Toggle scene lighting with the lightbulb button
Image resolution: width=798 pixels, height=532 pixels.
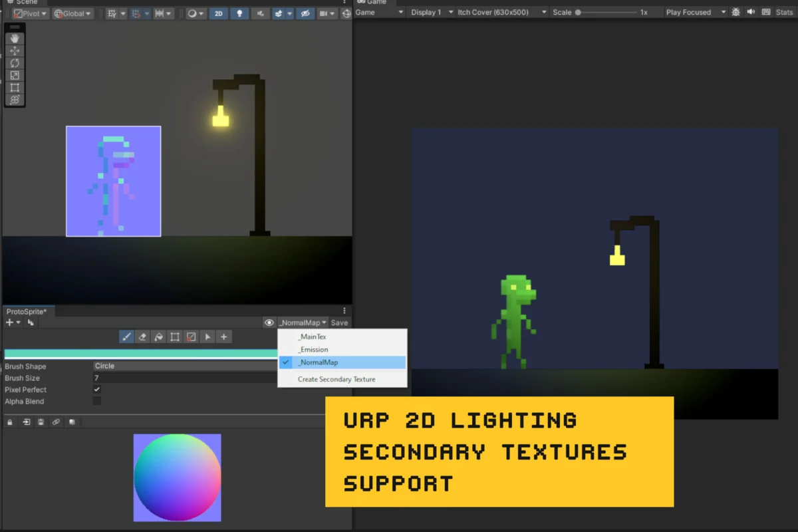[239, 13]
